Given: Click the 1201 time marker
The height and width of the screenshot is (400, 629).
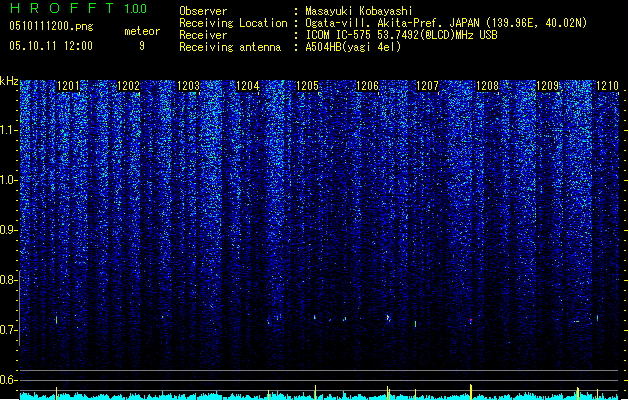Looking at the screenshot, I should [x=68, y=86].
